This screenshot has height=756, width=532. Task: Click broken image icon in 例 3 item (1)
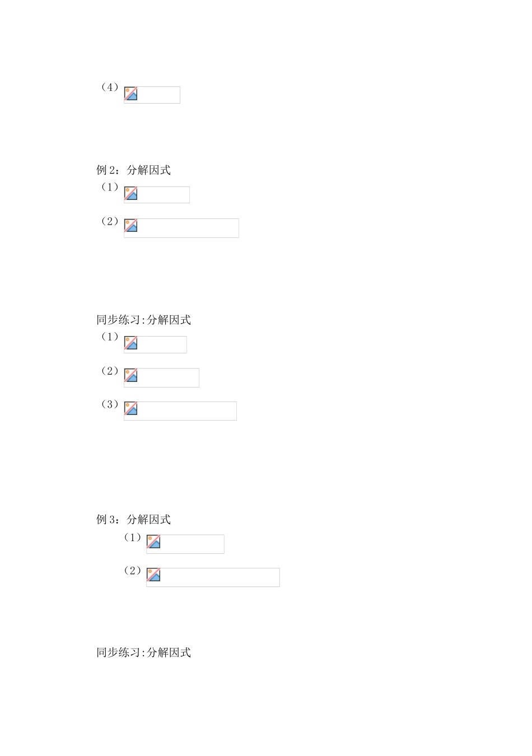[153, 542]
